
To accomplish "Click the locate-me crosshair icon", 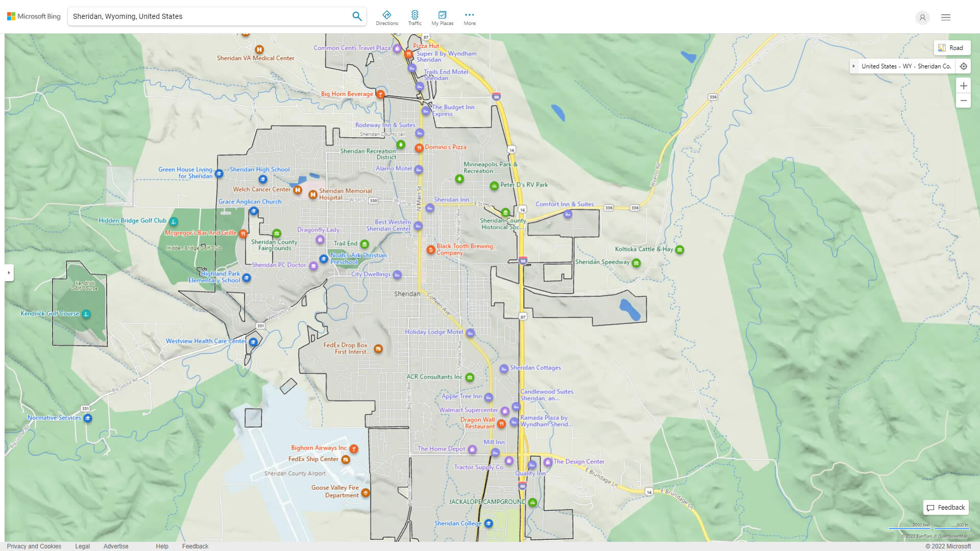I will click(x=964, y=66).
